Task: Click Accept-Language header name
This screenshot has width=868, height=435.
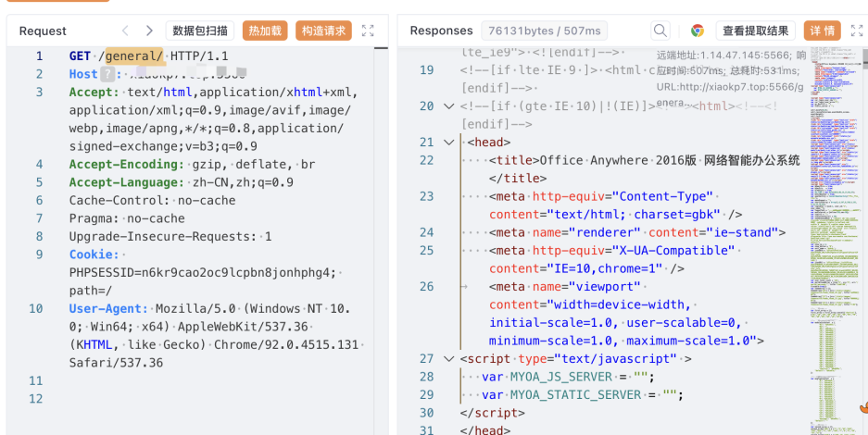Action: [x=127, y=182]
